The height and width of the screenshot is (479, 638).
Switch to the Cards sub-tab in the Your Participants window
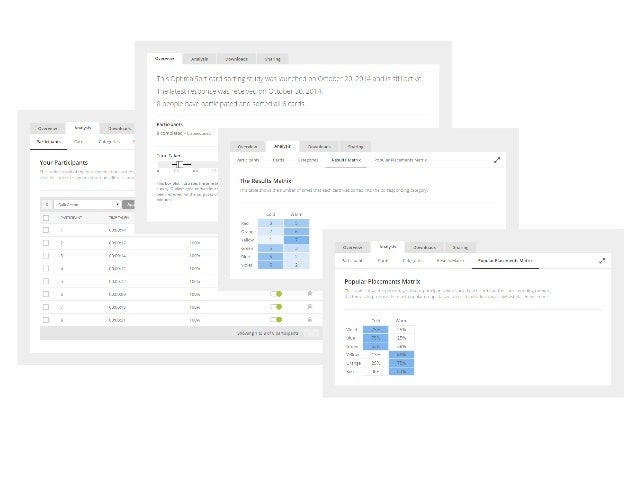tap(78, 142)
